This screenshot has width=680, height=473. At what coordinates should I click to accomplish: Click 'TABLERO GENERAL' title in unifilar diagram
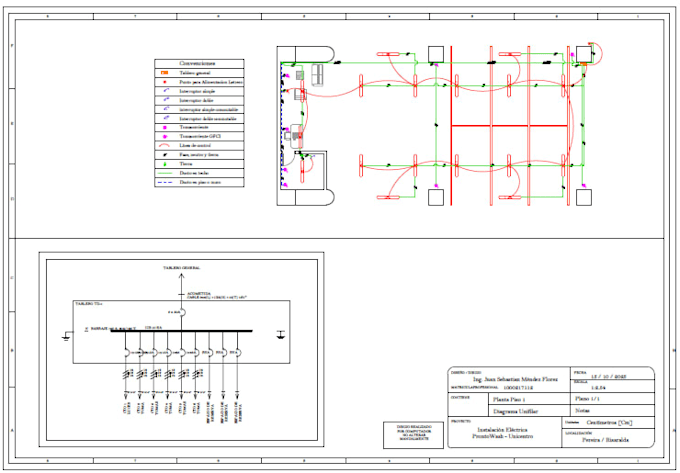click(182, 268)
